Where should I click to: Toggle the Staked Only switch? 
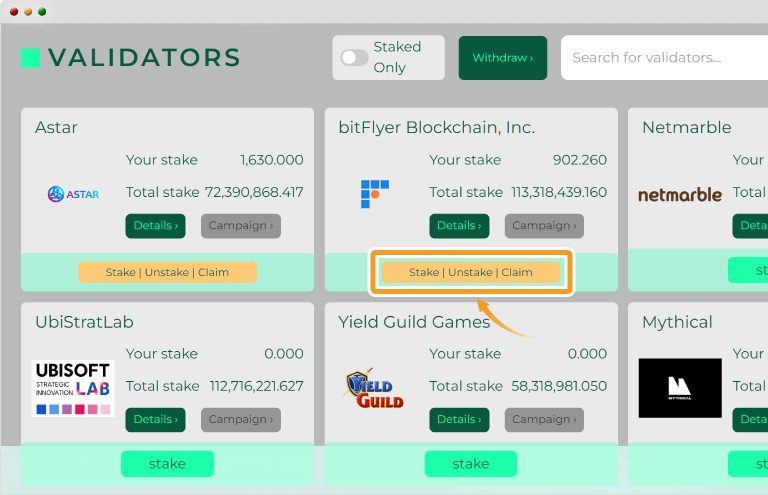[x=355, y=58]
